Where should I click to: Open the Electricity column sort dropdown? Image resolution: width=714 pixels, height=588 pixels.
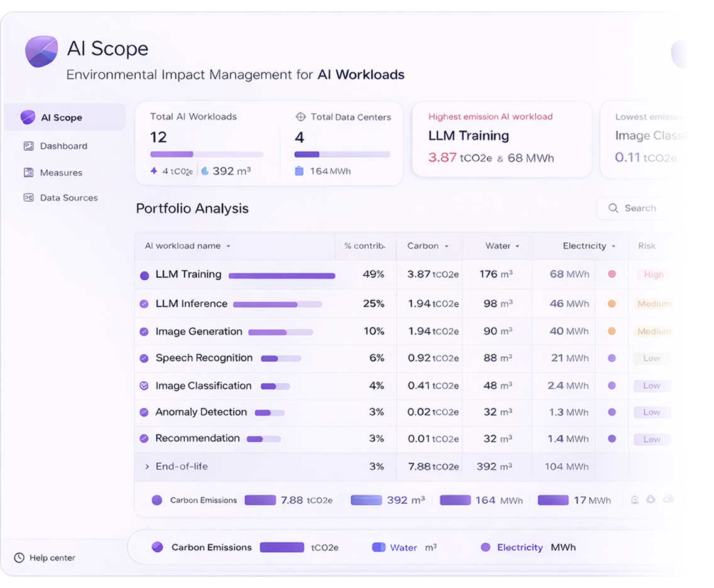(613, 246)
